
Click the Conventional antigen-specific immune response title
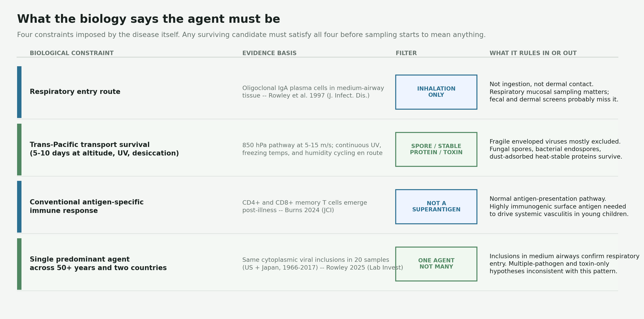pyautogui.click(x=87, y=206)
